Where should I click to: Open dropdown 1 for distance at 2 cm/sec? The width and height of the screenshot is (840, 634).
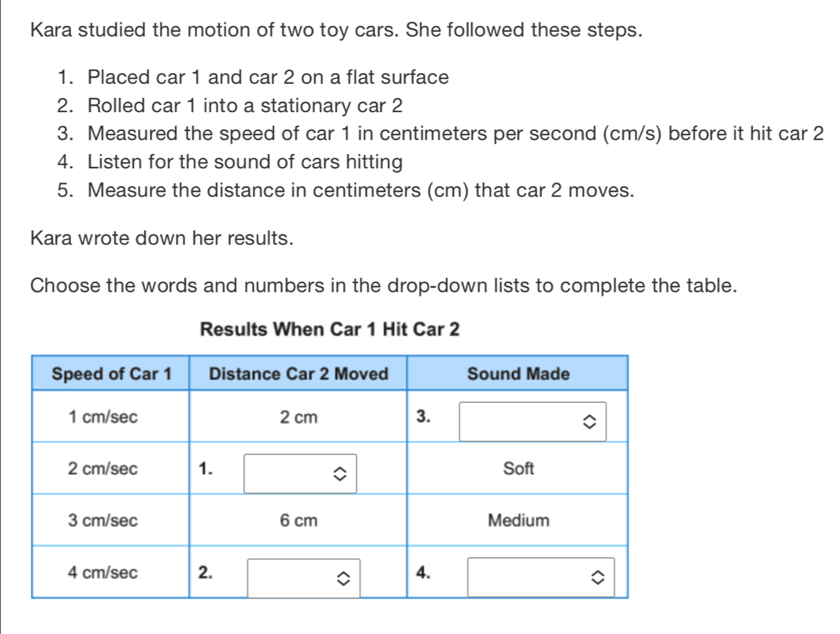point(299,474)
